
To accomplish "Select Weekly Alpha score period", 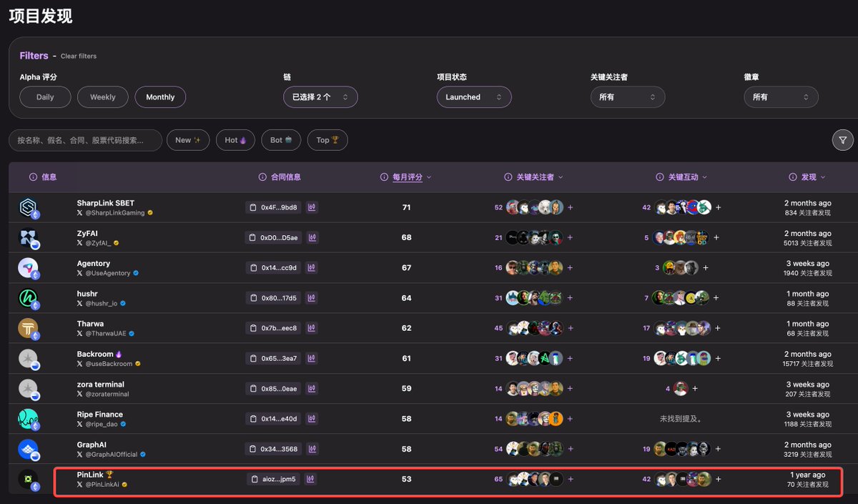I will [102, 97].
